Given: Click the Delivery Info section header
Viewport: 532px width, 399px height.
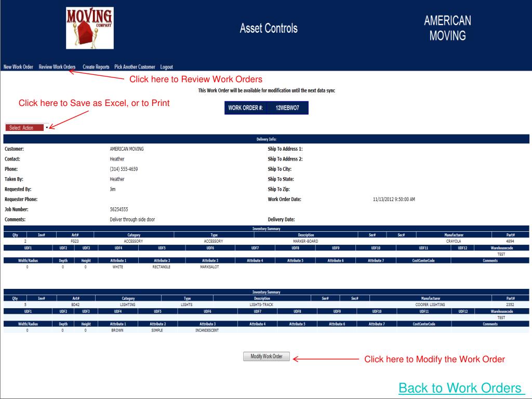Looking at the screenshot, I should click(x=267, y=139).
